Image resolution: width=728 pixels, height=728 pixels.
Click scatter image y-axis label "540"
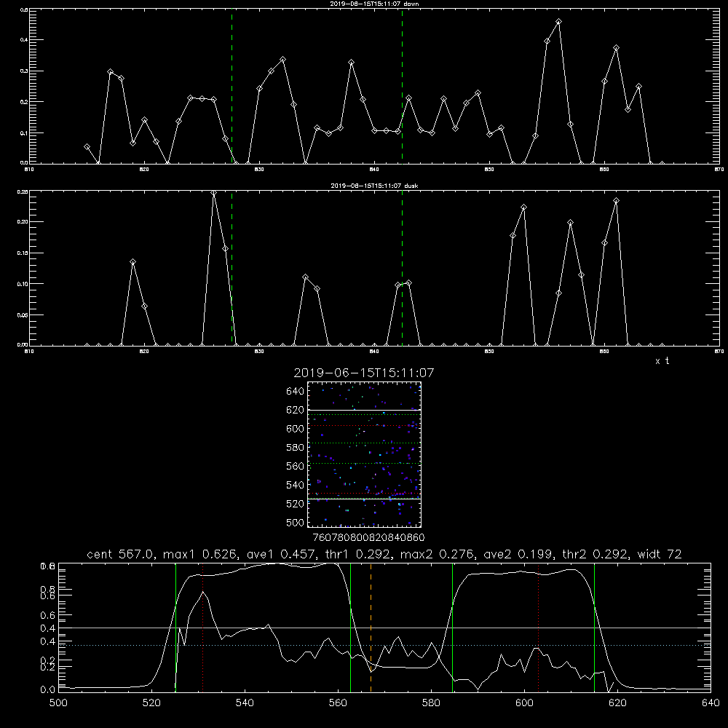click(x=296, y=485)
